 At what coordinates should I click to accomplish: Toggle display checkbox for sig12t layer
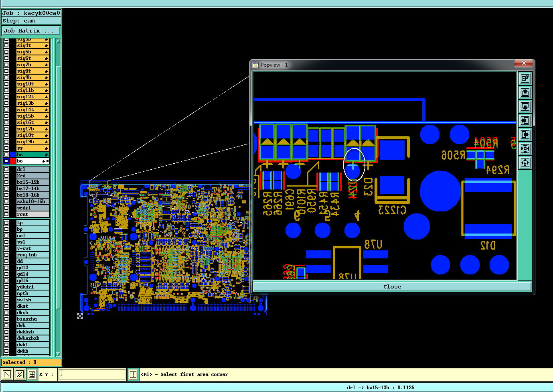(x=6, y=97)
